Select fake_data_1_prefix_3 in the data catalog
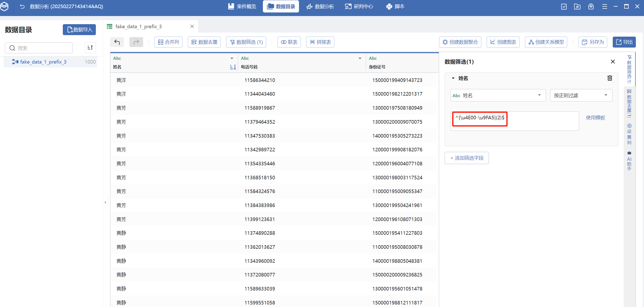This screenshot has width=644, height=307. (43, 62)
